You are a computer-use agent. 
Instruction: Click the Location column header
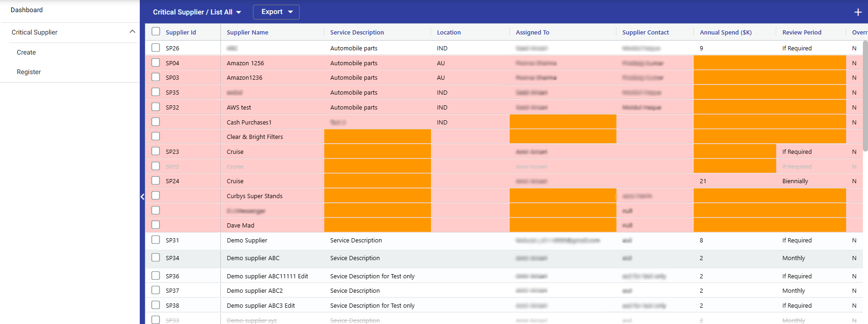click(x=449, y=32)
